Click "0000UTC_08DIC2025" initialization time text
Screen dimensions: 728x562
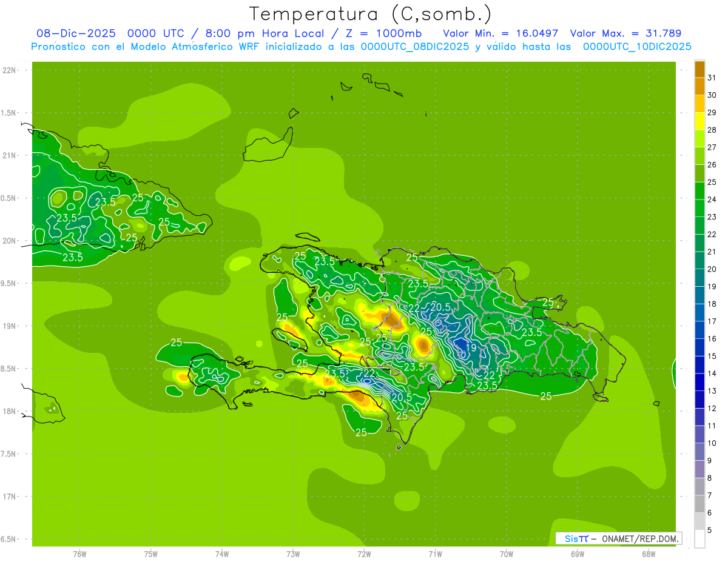[414, 47]
